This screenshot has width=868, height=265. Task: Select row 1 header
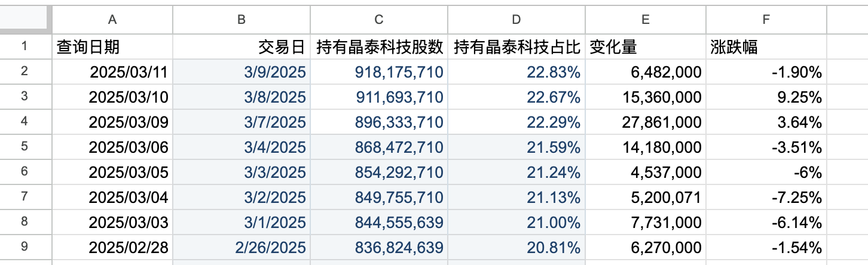tap(26, 47)
